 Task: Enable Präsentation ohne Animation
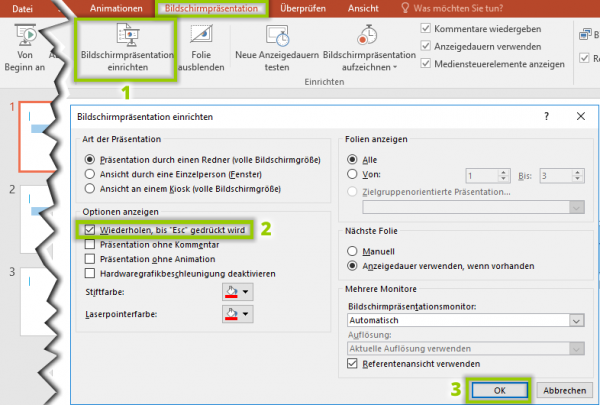point(90,259)
